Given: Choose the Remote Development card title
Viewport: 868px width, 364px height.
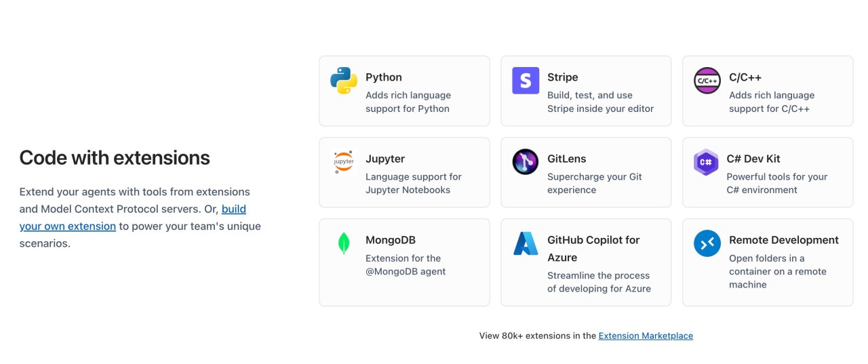Looking at the screenshot, I should [x=784, y=240].
